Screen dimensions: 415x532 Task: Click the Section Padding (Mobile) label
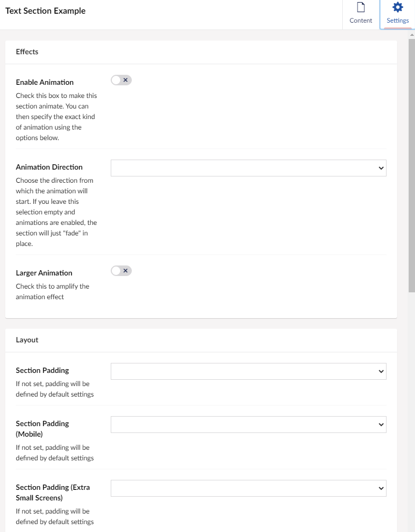click(x=42, y=428)
